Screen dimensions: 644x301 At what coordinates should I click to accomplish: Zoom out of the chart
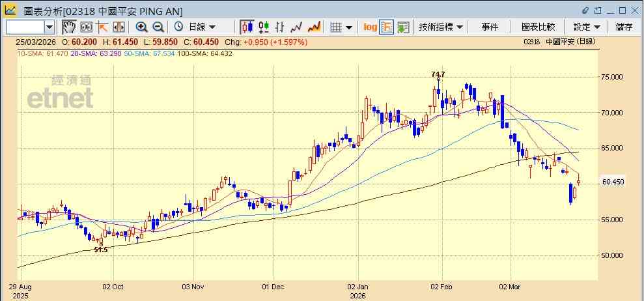click(x=158, y=27)
